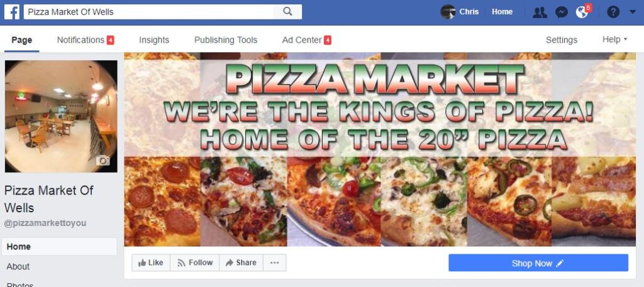
Task: Open the About section in sidebar
Action: point(18,266)
